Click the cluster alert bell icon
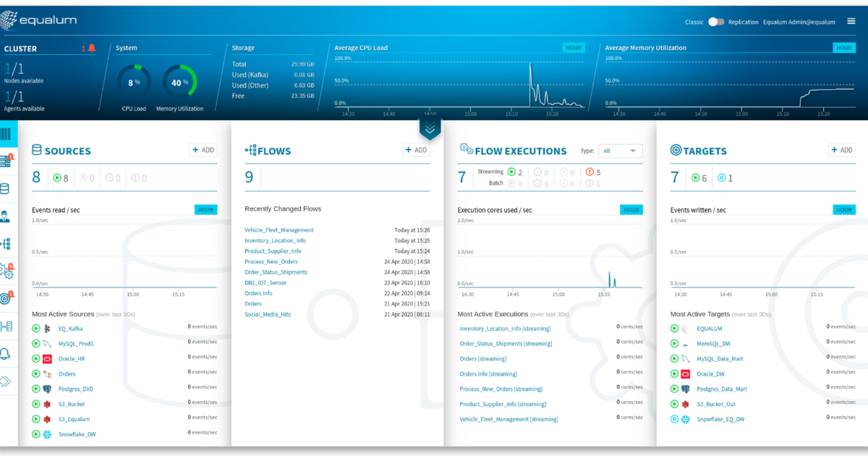 93,48
